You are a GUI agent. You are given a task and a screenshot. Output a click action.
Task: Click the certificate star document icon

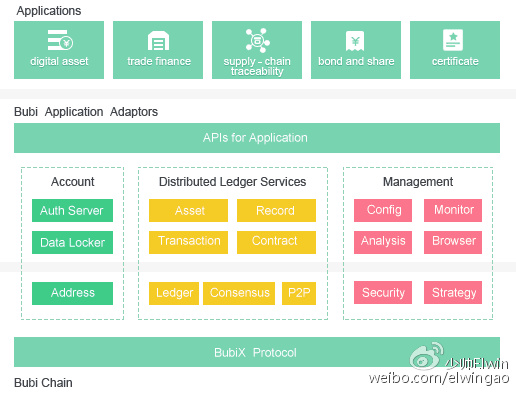pyautogui.click(x=453, y=40)
